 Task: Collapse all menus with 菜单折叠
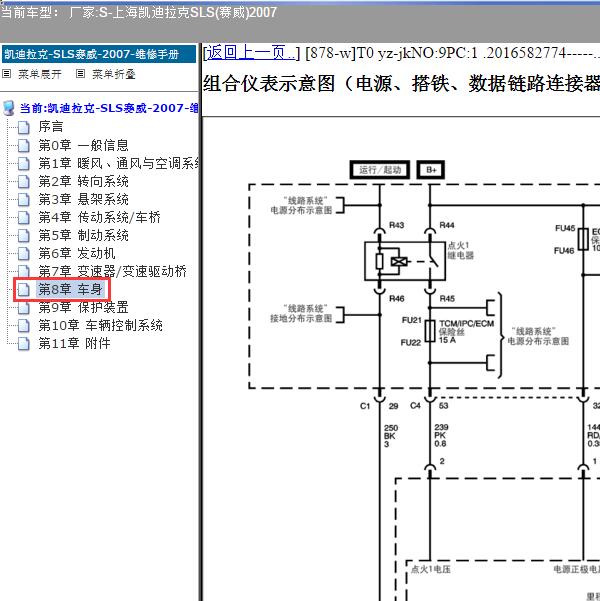click(114, 74)
